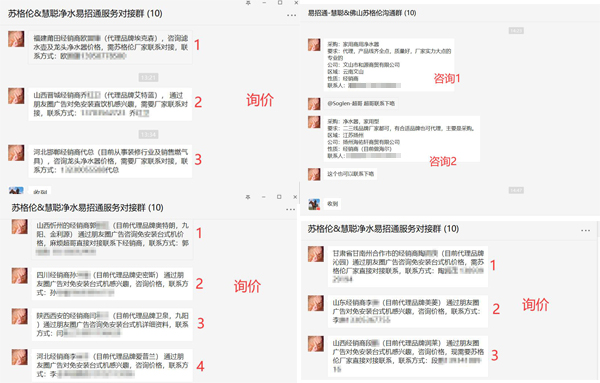This screenshot has width=600, height=383.
Task: Pin the chat window containing the 山西忻州 message
Action: [x=248, y=197]
